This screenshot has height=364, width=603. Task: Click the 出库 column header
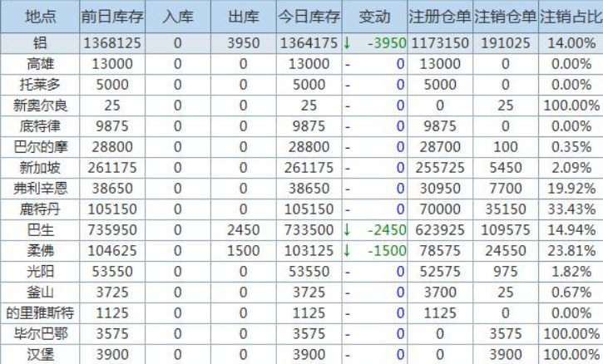(244, 17)
